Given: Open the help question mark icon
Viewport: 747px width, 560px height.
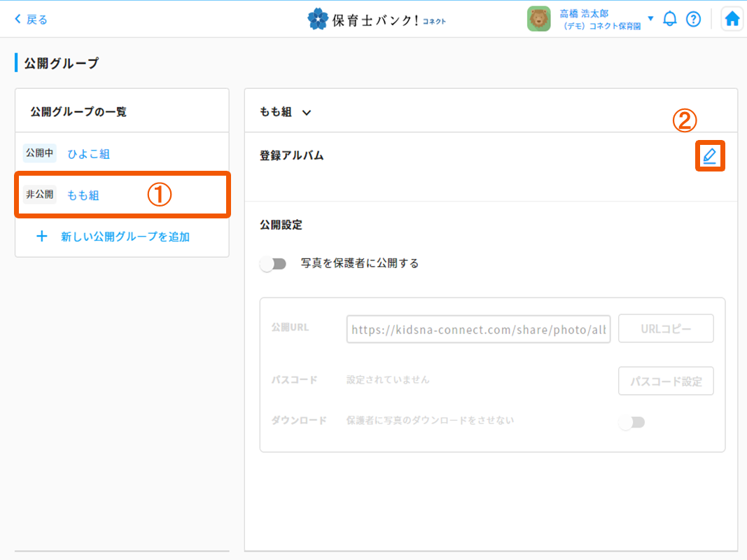Looking at the screenshot, I should (x=693, y=20).
